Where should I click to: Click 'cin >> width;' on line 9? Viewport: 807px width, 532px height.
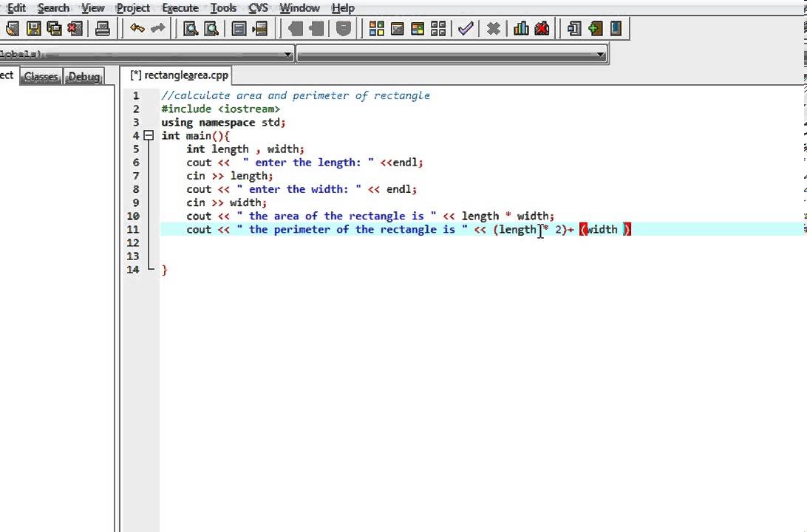coord(226,202)
